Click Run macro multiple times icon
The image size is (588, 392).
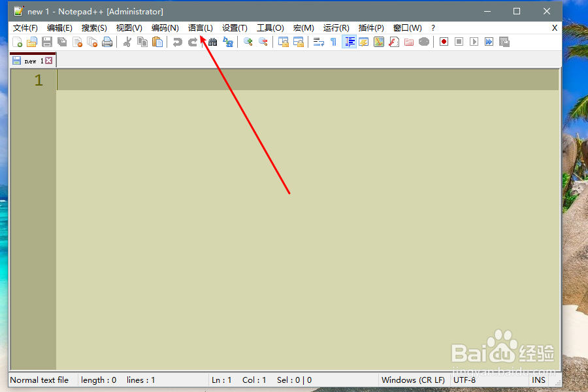pyautogui.click(x=489, y=42)
